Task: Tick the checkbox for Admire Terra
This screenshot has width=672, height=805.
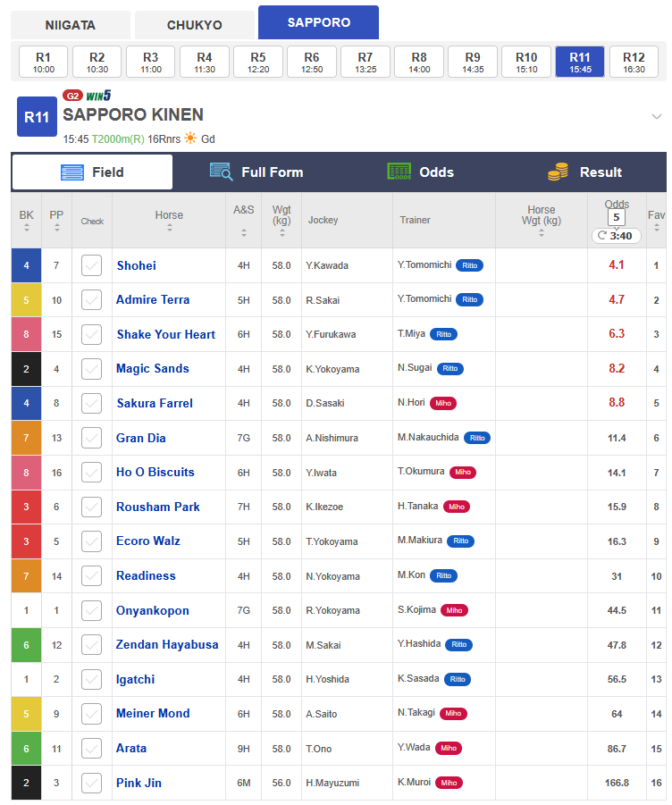Action: (91, 300)
